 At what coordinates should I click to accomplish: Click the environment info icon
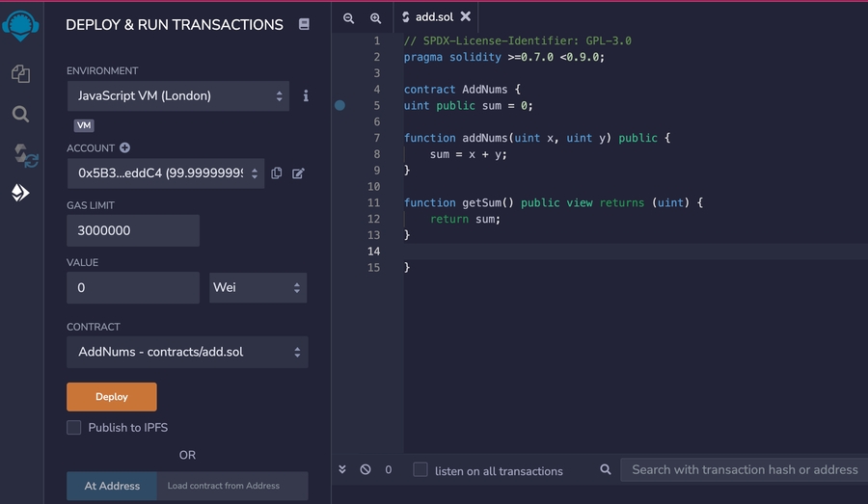[x=306, y=96]
